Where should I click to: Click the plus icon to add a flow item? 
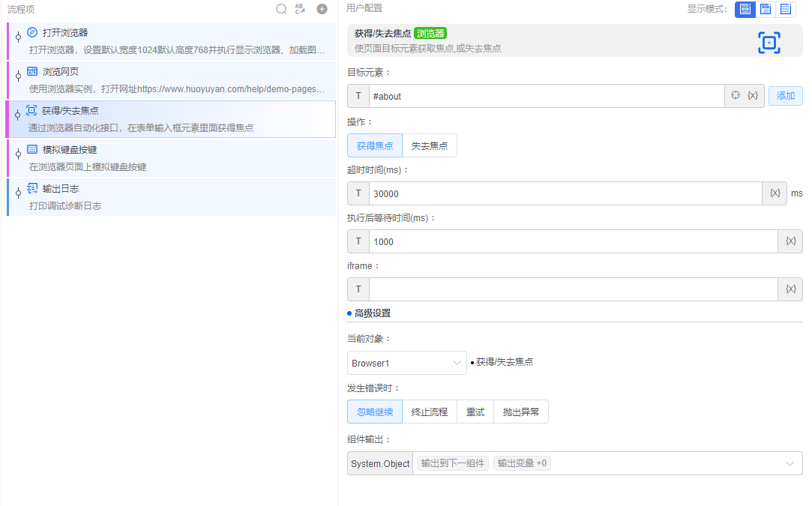(322, 9)
